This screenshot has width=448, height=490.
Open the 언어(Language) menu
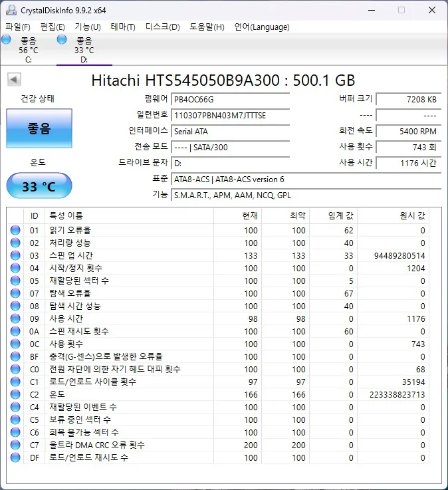tap(262, 27)
